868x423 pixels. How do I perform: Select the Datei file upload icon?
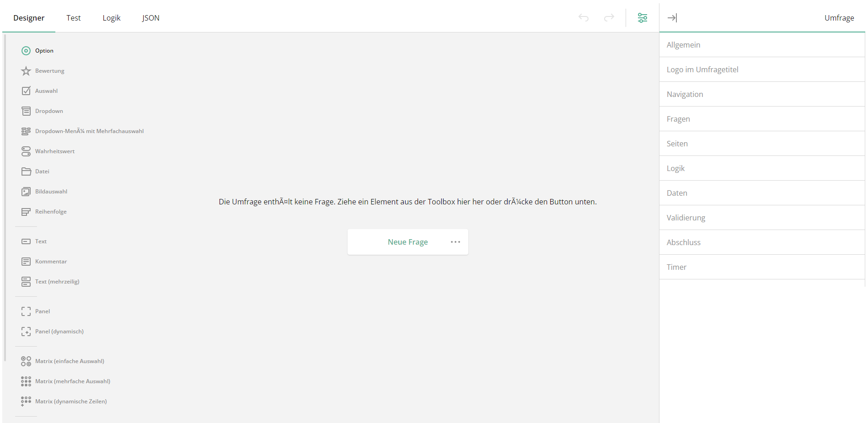tap(26, 171)
